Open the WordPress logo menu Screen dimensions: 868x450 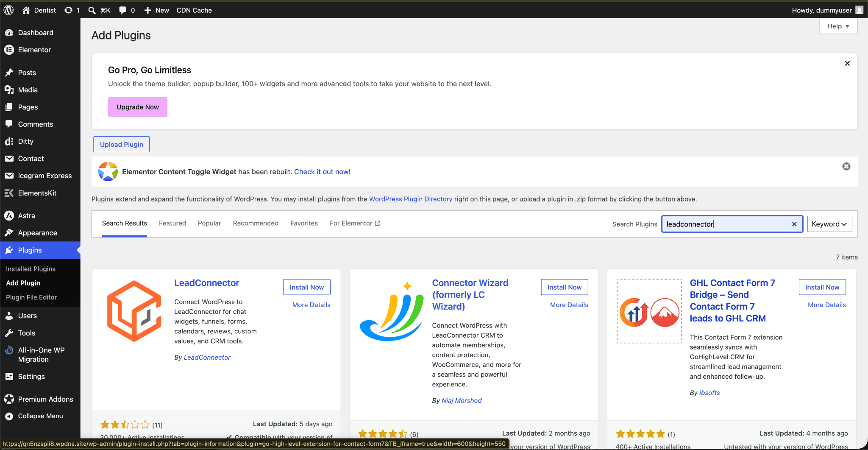[8, 10]
